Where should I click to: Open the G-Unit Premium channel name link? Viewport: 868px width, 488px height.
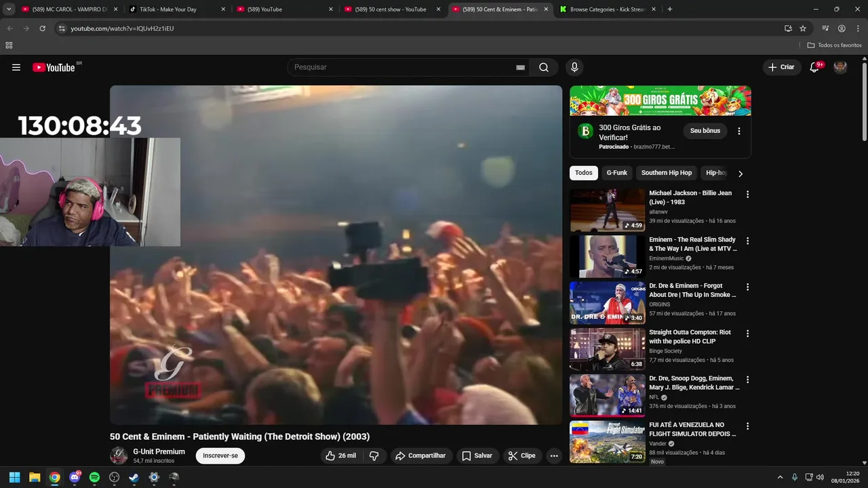159,451
